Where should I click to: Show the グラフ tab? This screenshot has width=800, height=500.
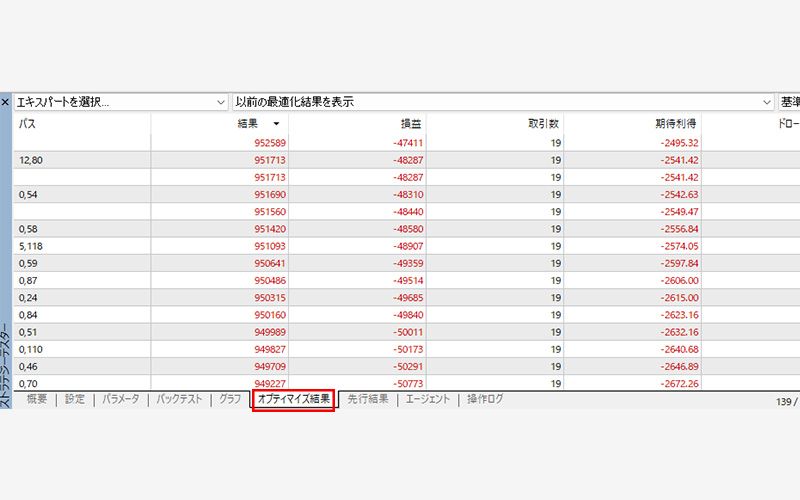(231, 399)
